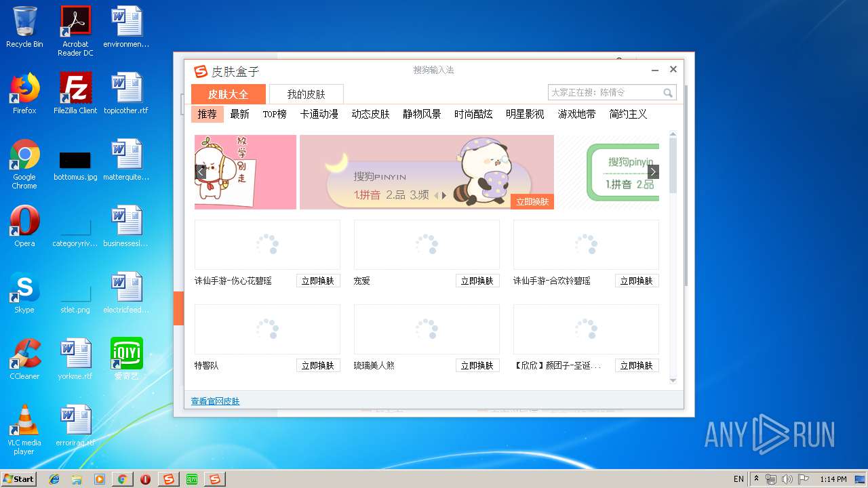Select the 静物风景 category
The height and width of the screenshot is (488, 868).
coord(422,114)
